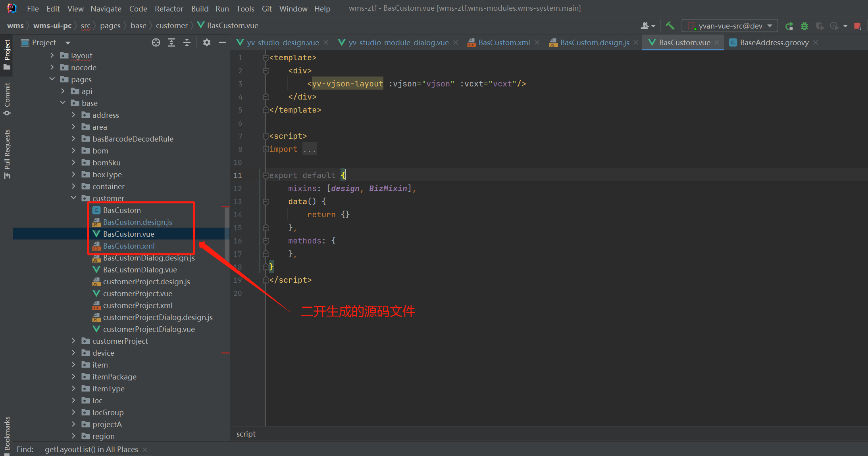The width and height of the screenshot is (868, 456).
Task: Open the Project view dropdown
Action: point(68,43)
